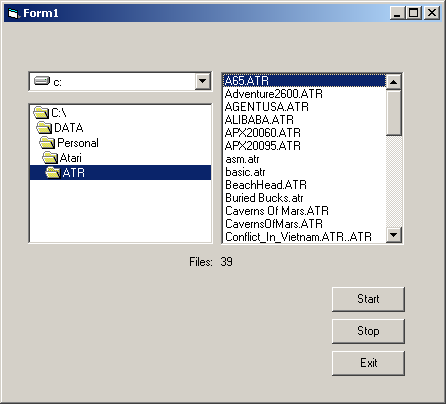Click the Form1 title bar icon

point(13,13)
